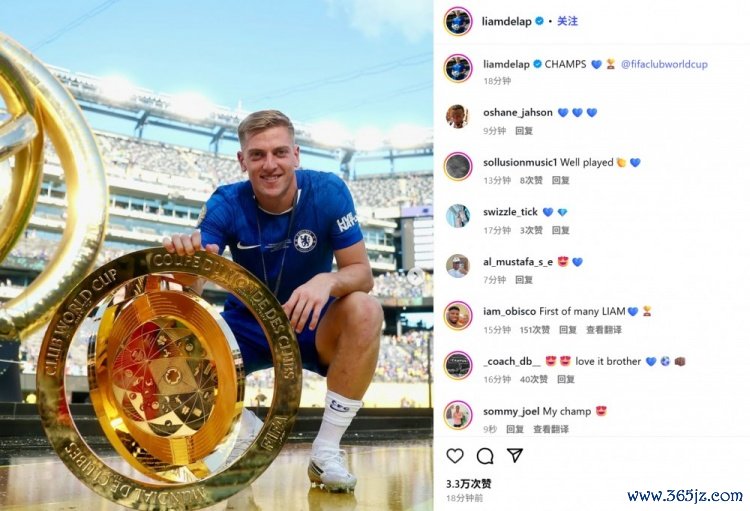Go to next photo with carousel arrow
This screenshot has width=750, height=511.
click(x=416, y=275)
